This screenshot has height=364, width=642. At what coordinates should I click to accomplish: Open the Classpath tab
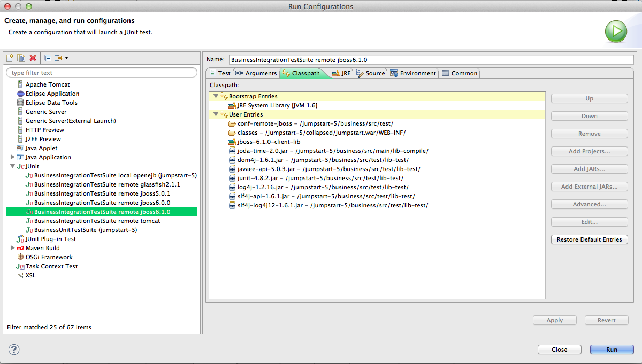pyautogui.click(x=302, y=73)
